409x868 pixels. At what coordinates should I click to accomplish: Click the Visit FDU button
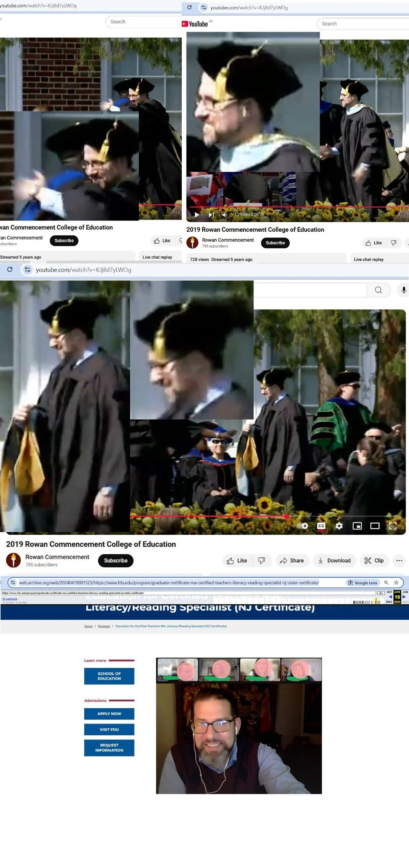pyautogui.click(x=109, y=729)
